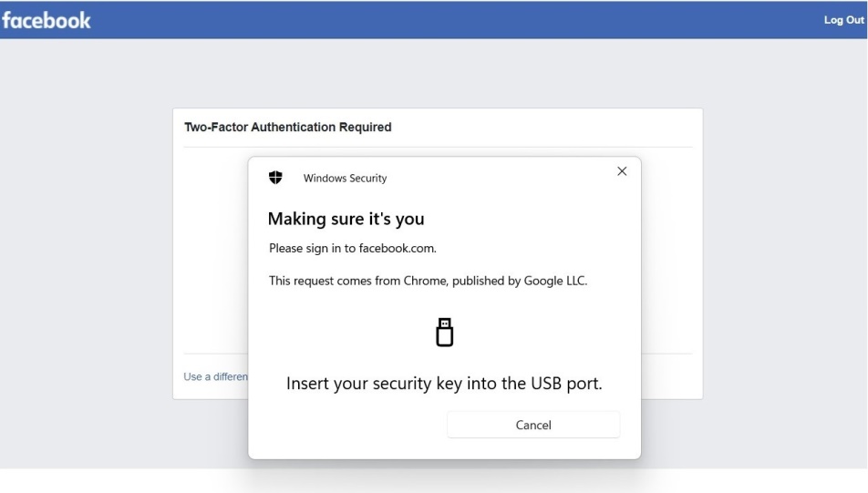The height and width of the screenshot is (493, 868).
Task: Open the 'Use a different' method link
Action: coord(216,376)
